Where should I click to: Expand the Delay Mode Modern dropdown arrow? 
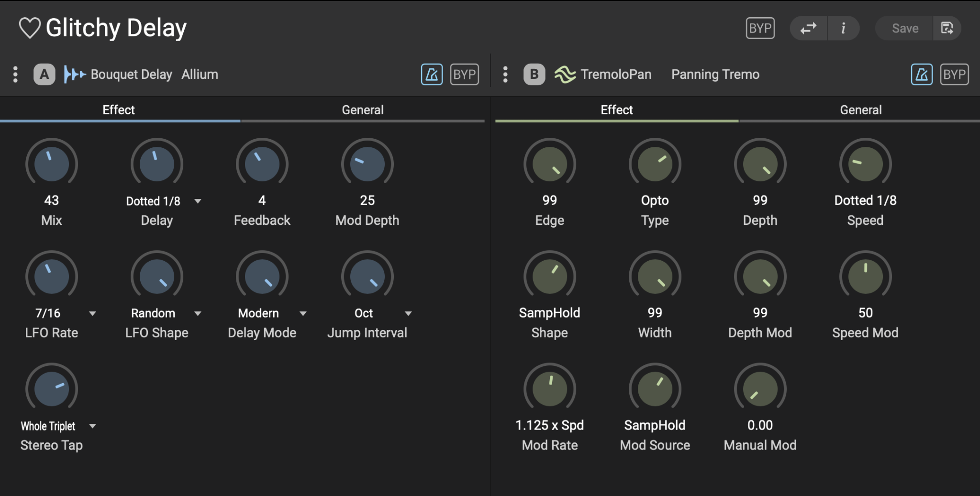pyautogui.click(x=303, y=314)
